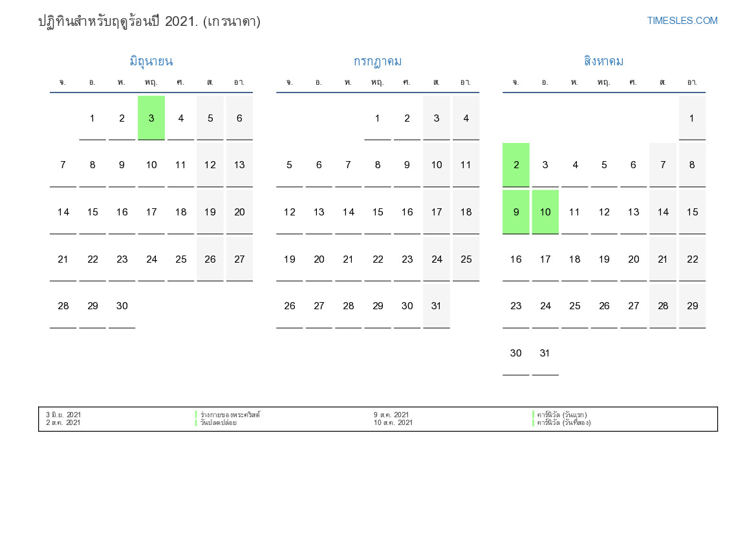Click June 6 Sunday cell
Image resolution: width=756 pixels, height=535 pixels.
240,118
